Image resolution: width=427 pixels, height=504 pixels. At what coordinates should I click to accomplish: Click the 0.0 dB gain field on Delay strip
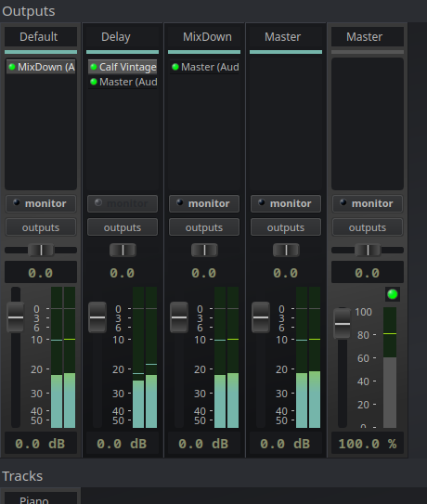pyautogui.click(x=123, y=444)
